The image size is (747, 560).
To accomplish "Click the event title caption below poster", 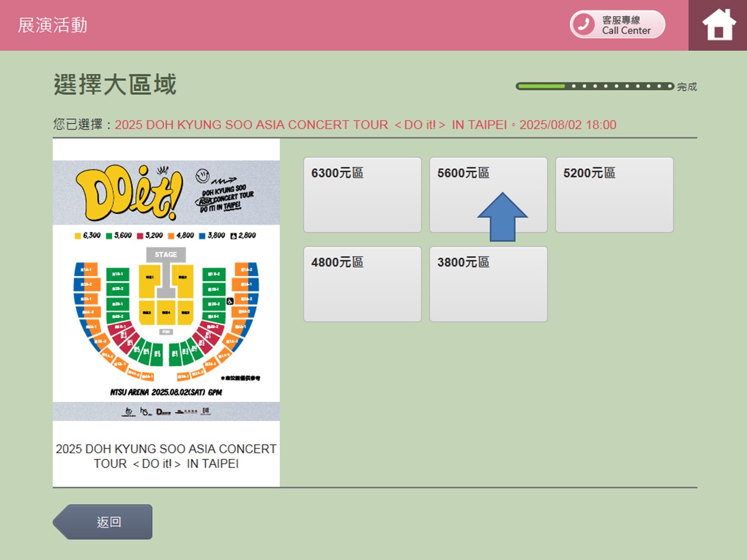I will pos(166,456).
